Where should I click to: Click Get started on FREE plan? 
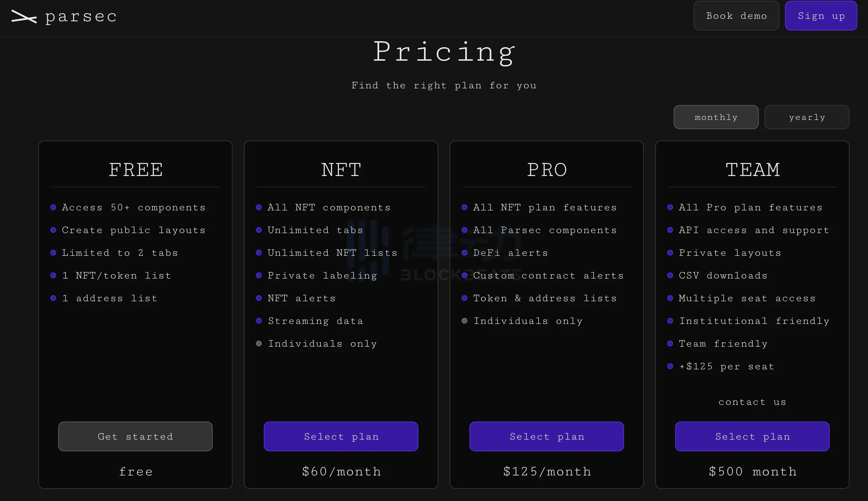click(x=135, y=436)
